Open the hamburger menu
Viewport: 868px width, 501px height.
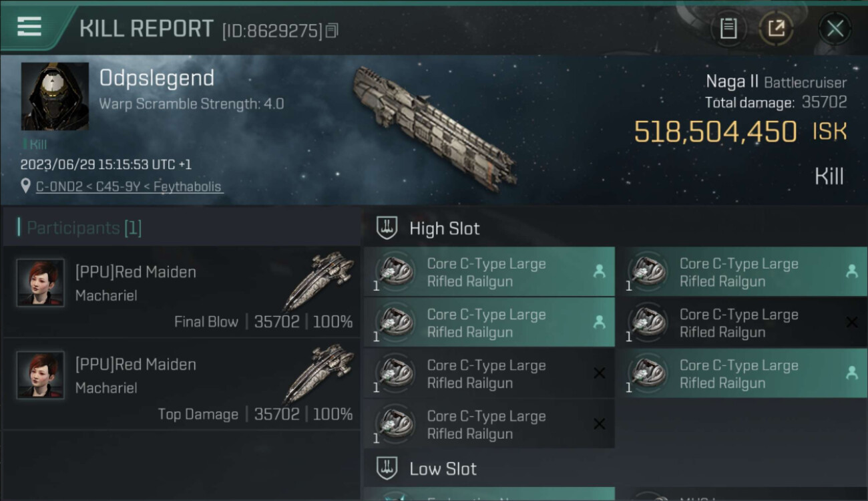tap(29, 27)
